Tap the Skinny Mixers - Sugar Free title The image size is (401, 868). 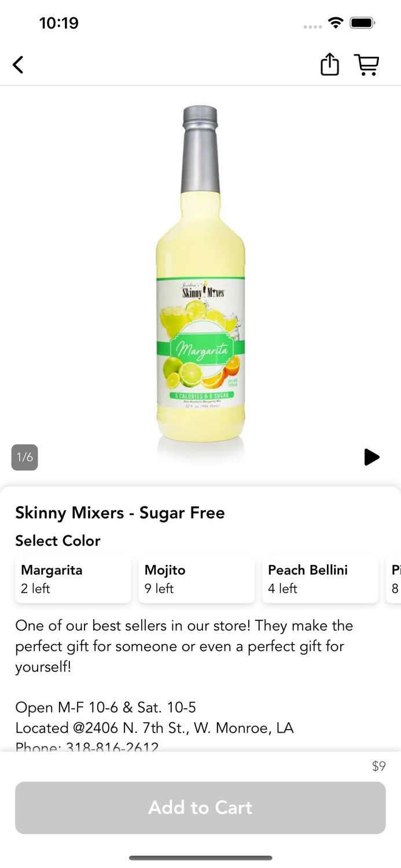point(120,513)
